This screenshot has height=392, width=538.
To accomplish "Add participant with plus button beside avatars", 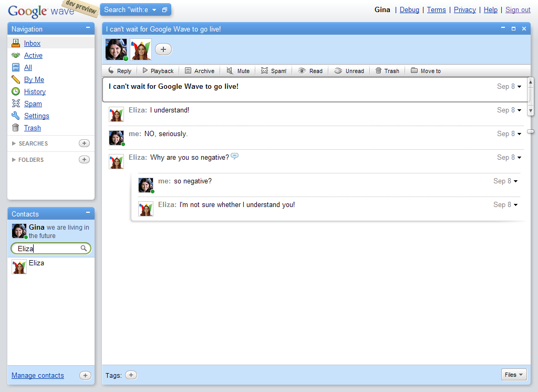I will [x=163, y=49].
